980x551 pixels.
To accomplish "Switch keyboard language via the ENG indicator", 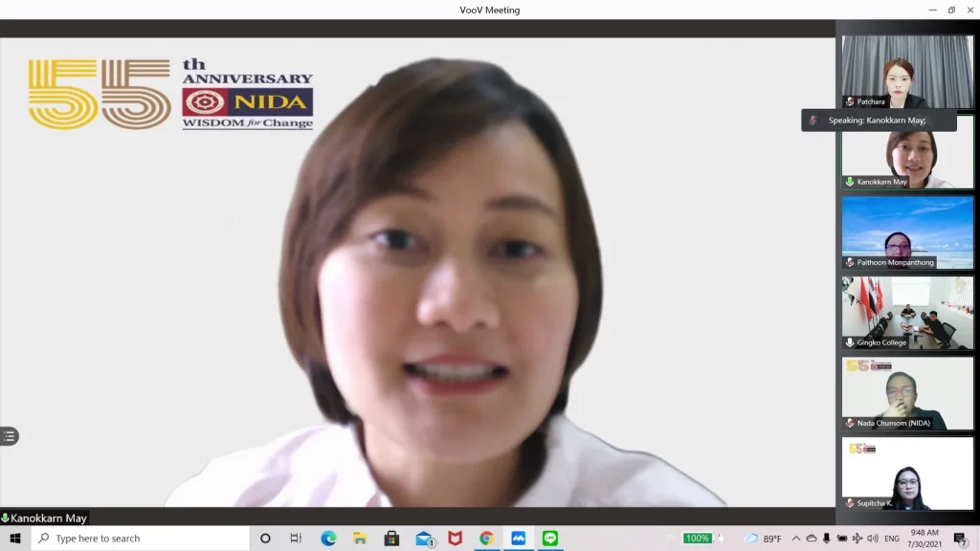I will pyautogui.click(x=891, y=538).
